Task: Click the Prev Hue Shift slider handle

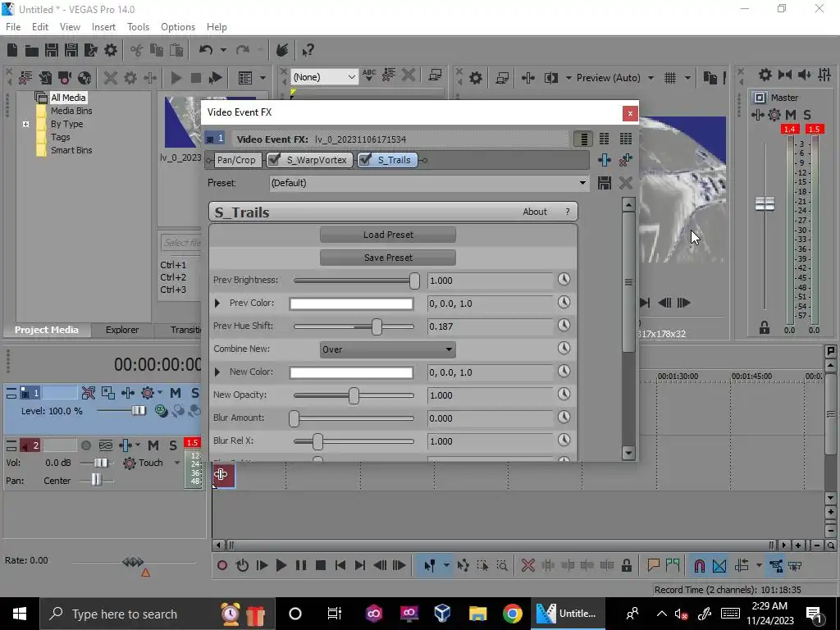Action: pos(377,326)
